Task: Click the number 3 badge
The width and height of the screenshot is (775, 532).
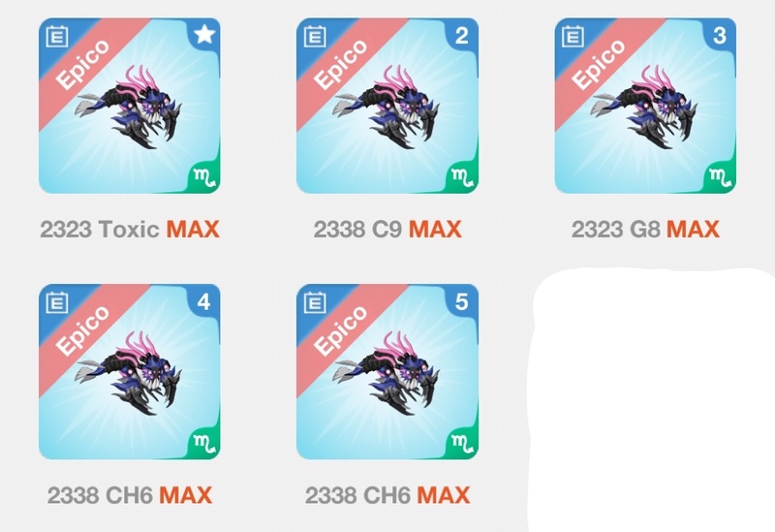Action: (720, 35)
